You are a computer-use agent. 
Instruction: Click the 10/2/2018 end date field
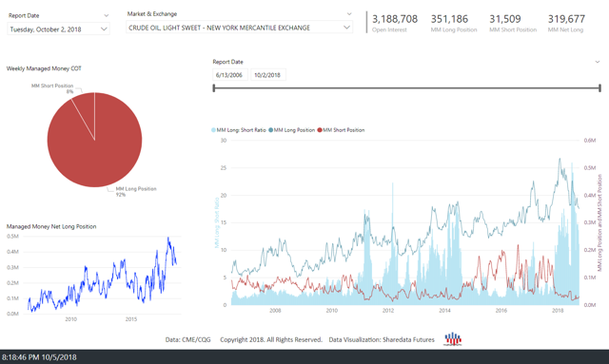[267, 75]
